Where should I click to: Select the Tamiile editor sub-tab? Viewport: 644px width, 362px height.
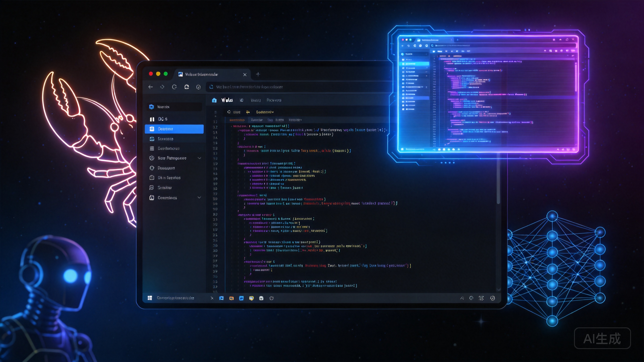256,120
